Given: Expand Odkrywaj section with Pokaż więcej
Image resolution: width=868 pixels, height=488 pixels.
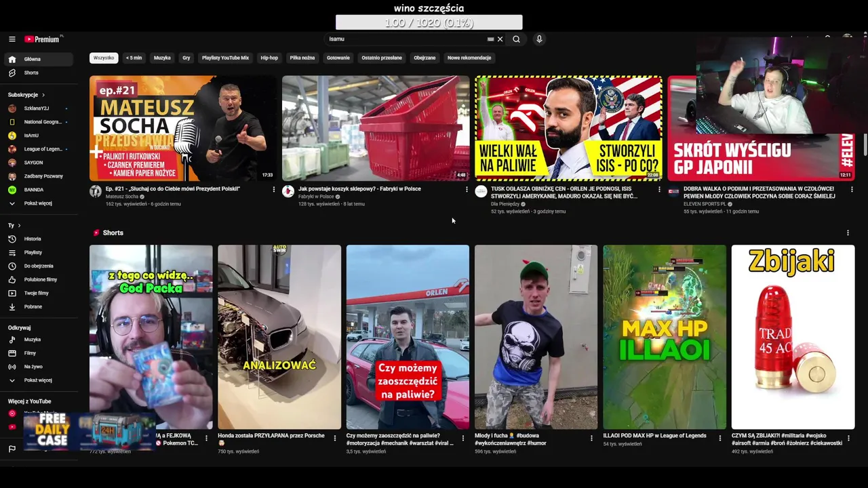Looking at the screenshot, I should (x=39, y=380).
